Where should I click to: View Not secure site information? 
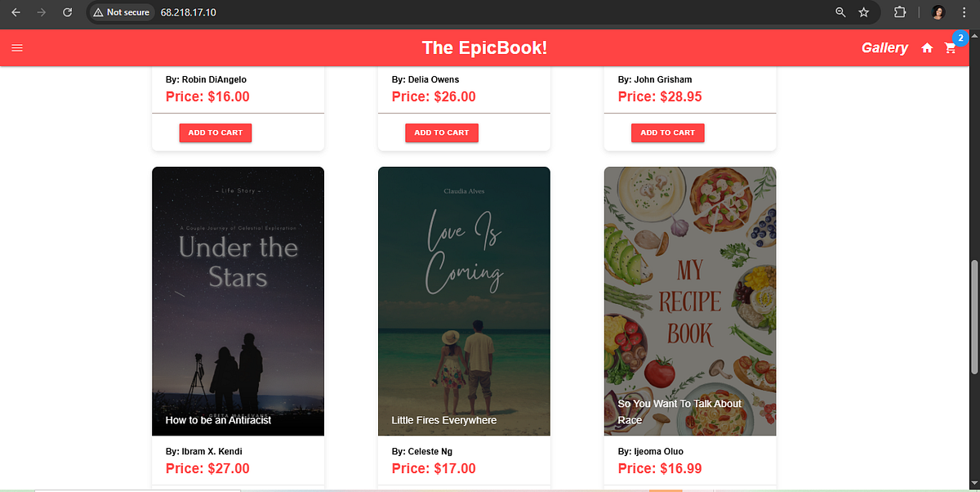coord(122,12)
